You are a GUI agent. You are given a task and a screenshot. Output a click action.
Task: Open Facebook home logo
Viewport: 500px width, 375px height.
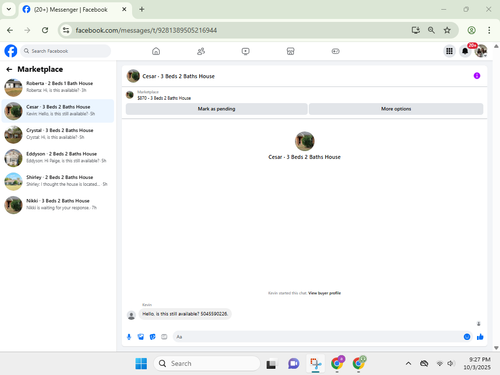pos(11,51)
